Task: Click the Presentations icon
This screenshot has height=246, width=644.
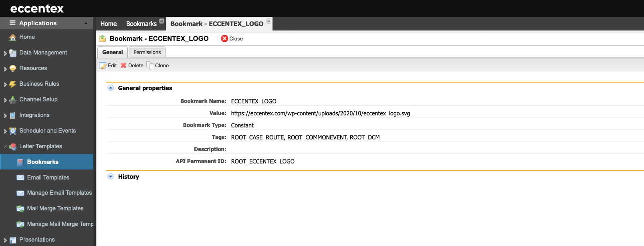Action: tap(13, 240)
